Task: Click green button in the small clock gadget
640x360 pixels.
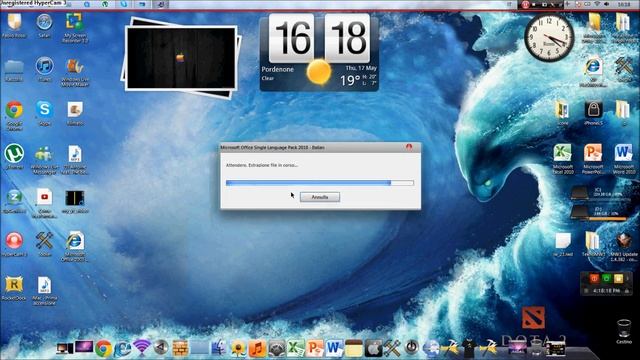Action: pos(606,278)
